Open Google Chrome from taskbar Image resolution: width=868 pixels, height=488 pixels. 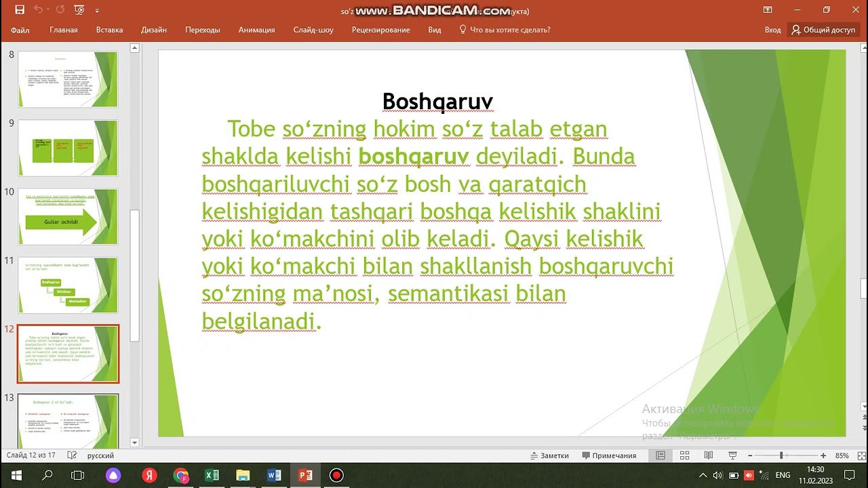(x=180, y=475)
